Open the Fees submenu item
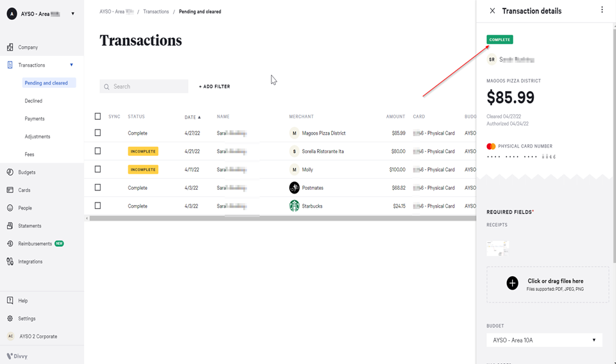This screenshot has height=364, width=616. [x=30, y=154]
